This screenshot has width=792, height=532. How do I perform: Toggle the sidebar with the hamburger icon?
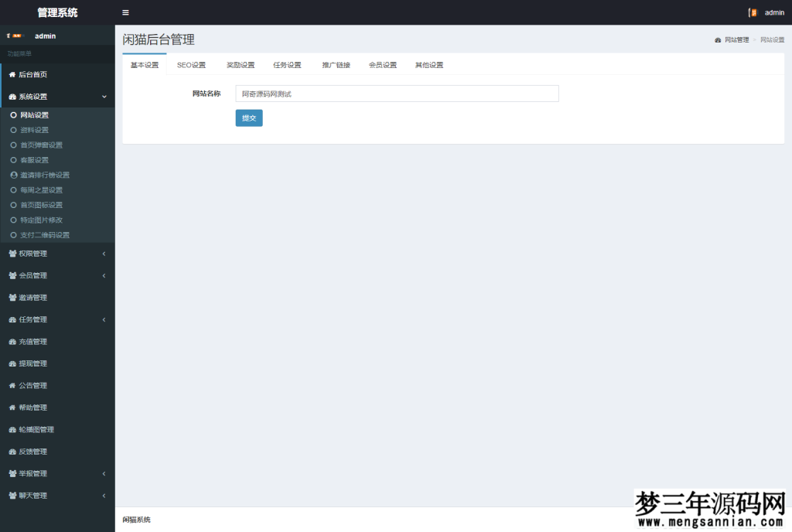[125, 12]
